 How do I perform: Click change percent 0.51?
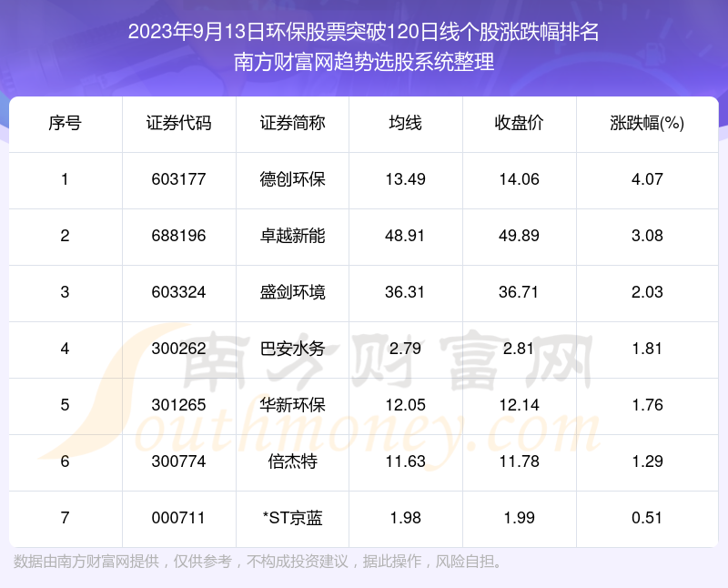tap(647, 518)
